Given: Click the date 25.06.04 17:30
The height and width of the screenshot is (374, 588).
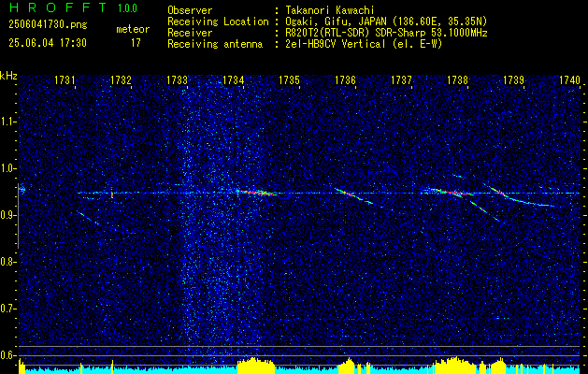Looking at the screenshot, I should point(48,43).
